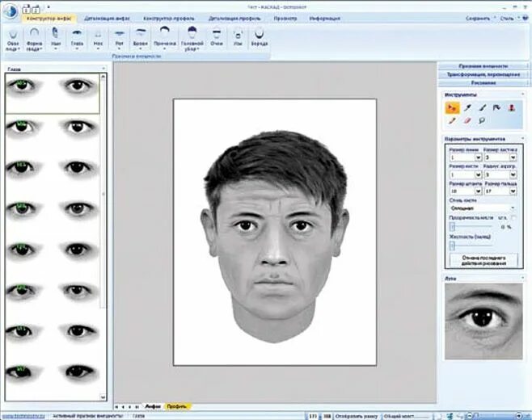Click the zoom in plus button
This screenshot has height=420, width=532.
coord(519,416)
